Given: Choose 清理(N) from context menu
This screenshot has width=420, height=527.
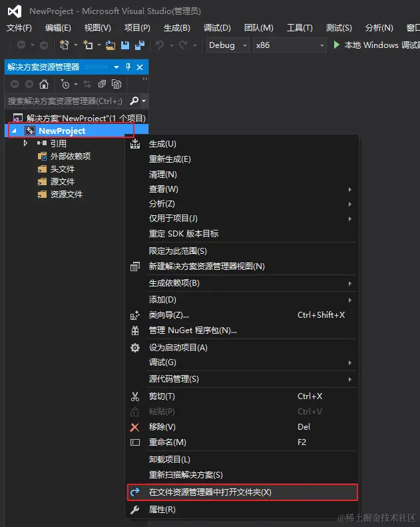Looking at the screenshot, I should [242, 174].
